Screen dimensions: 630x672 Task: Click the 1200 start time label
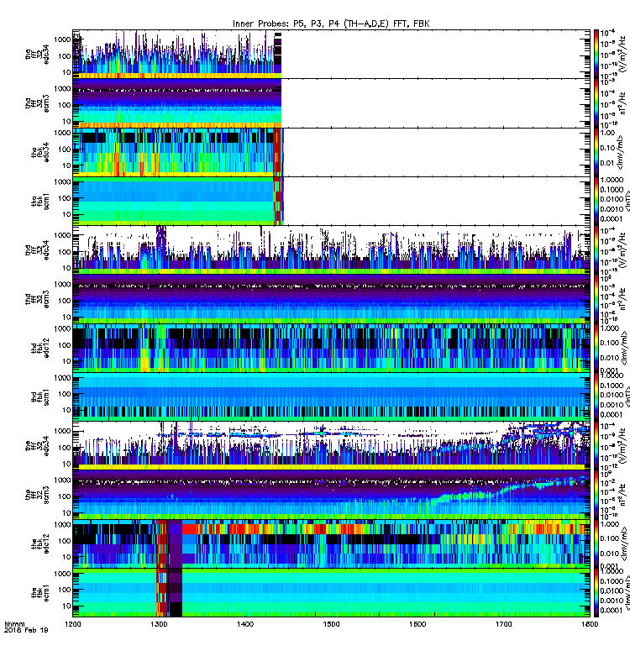tap(73, 624)
